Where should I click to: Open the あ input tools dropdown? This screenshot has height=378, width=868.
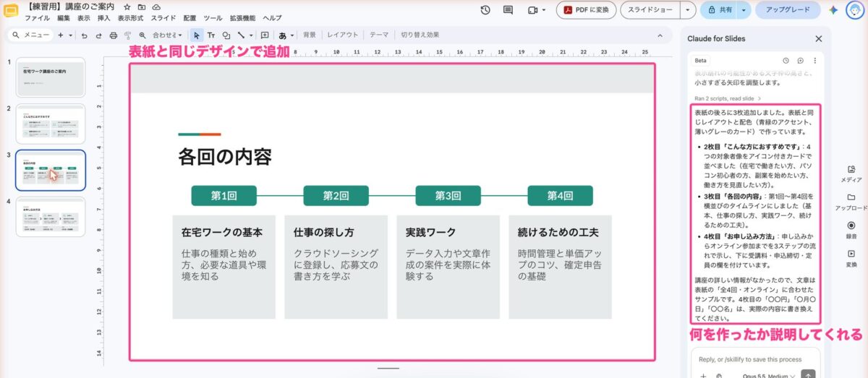(x=286, y=35)
